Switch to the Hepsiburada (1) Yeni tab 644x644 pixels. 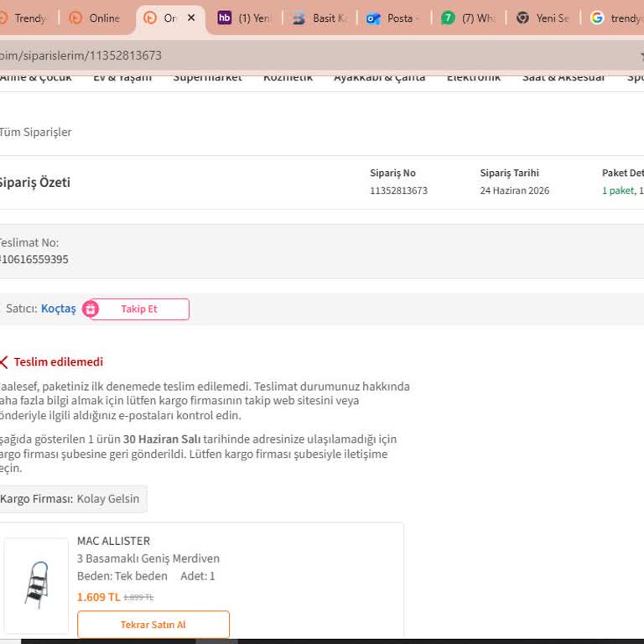244,18
